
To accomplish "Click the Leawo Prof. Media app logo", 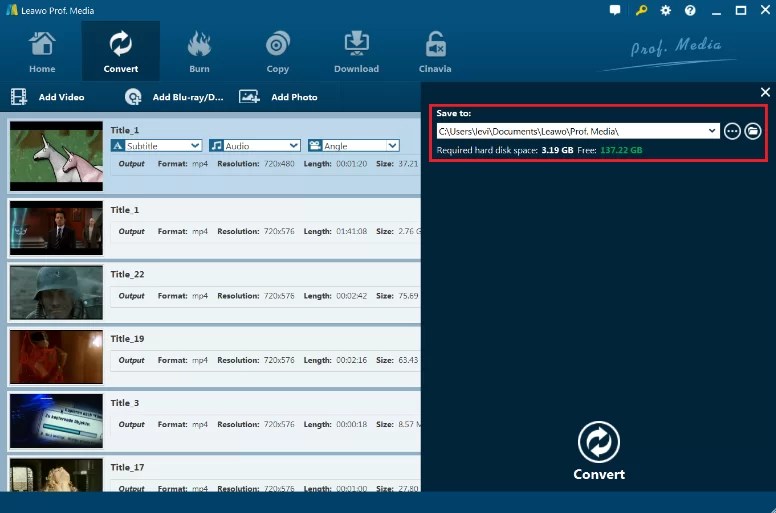I will point(12,10).
